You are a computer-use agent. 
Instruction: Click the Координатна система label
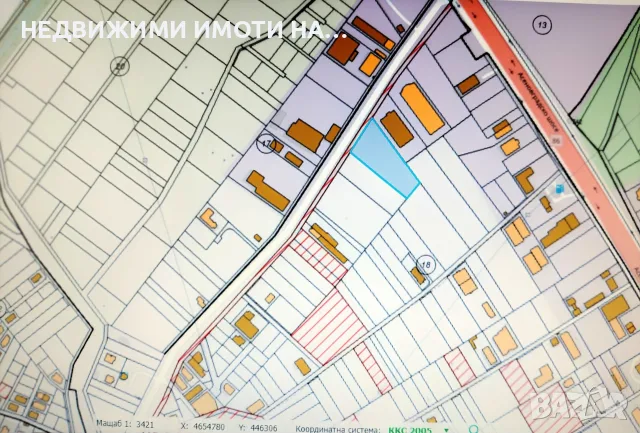point(338,429)
